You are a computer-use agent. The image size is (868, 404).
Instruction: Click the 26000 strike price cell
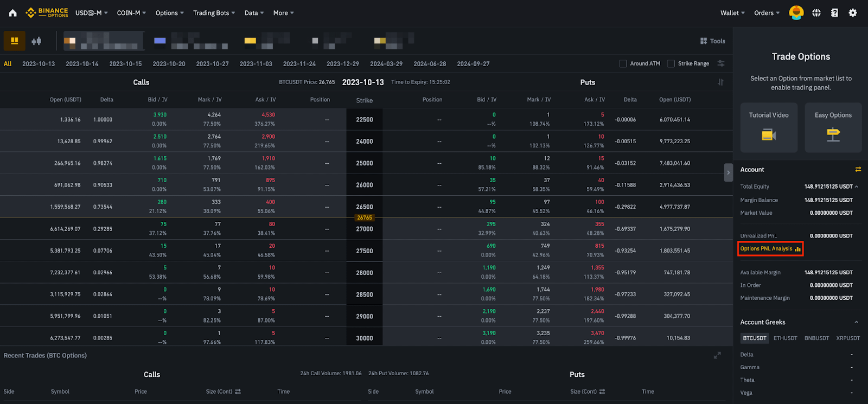(x=365, y=185)
